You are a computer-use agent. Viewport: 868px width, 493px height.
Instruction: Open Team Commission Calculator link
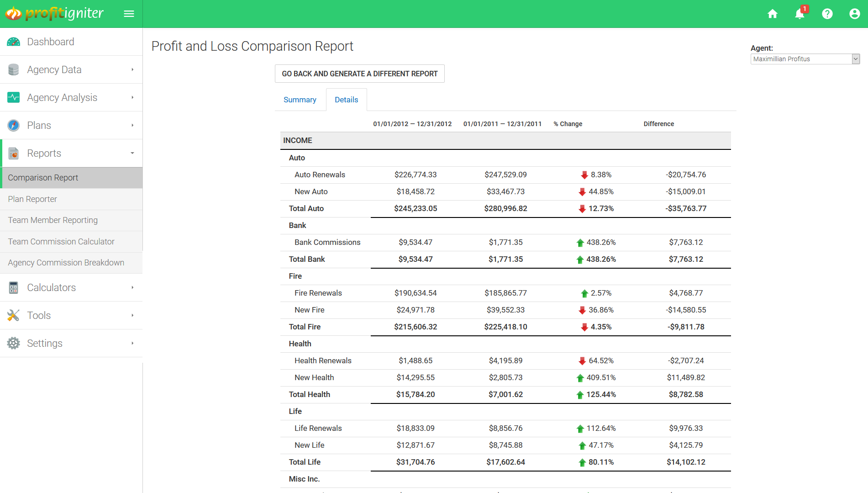click(x=61, y=241)
